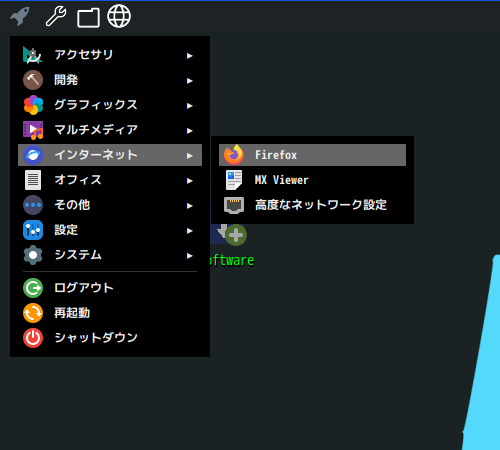Screen dimensions: 500x450
Task: Expand the 設定 submenu arrow
Action: [190, 231]
